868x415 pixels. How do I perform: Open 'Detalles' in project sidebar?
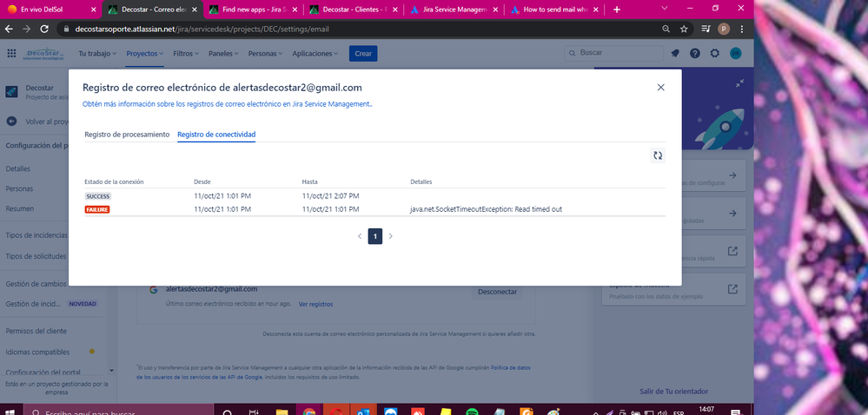[x=17, y=168]
